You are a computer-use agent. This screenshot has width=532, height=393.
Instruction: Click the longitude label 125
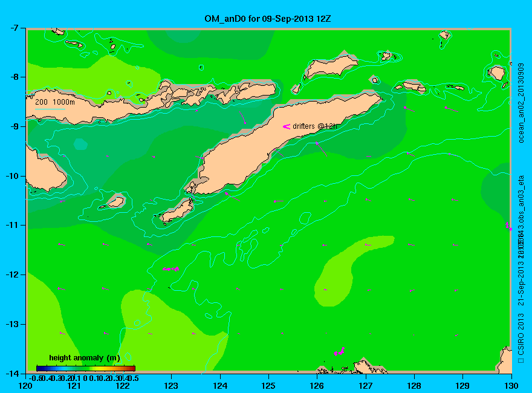click(x=268, y=386)
